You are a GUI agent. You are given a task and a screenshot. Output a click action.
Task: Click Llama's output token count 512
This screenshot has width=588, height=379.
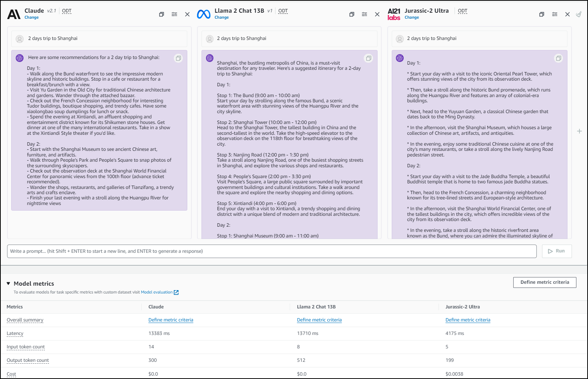click(x=301, y=360)
